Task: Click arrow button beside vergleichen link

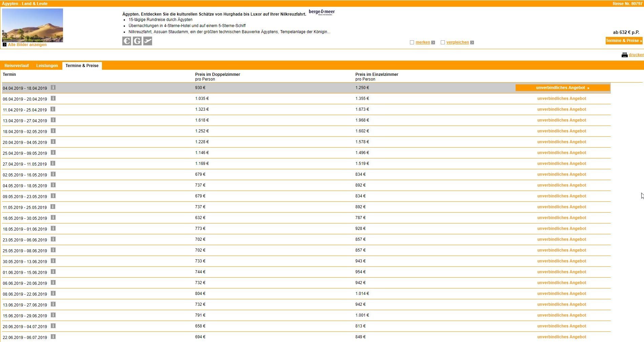Action: [472, 43]
